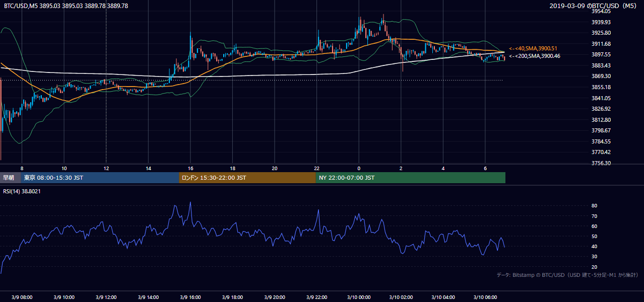
Task: Click the '3/10 02:00' date label
Action: coord(401,297)
